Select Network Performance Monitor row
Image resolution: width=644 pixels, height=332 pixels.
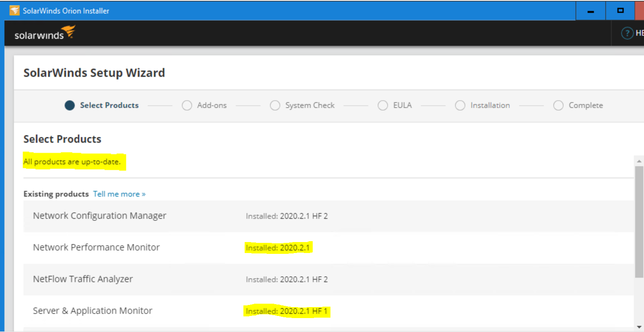[x=328, y=248]
